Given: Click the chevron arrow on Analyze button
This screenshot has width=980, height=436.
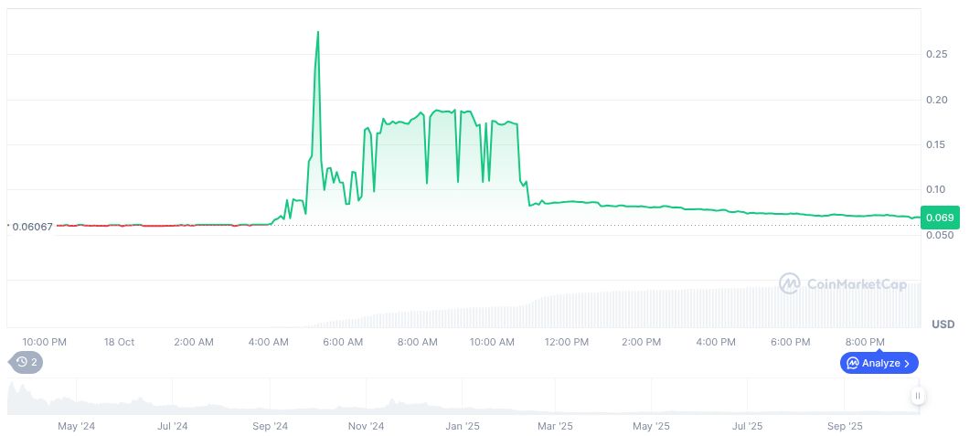Looking at the screenshot, I should (x=906, y=363).
